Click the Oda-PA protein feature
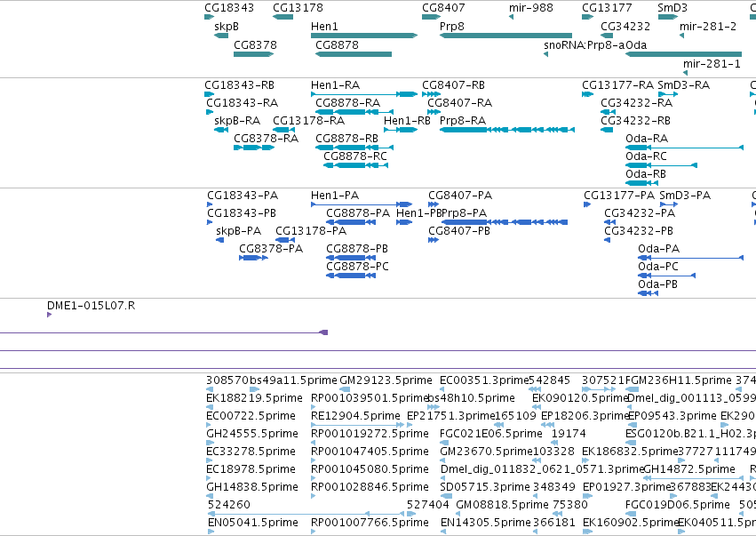This screenshot has height=536, width=756. [690, 258]
